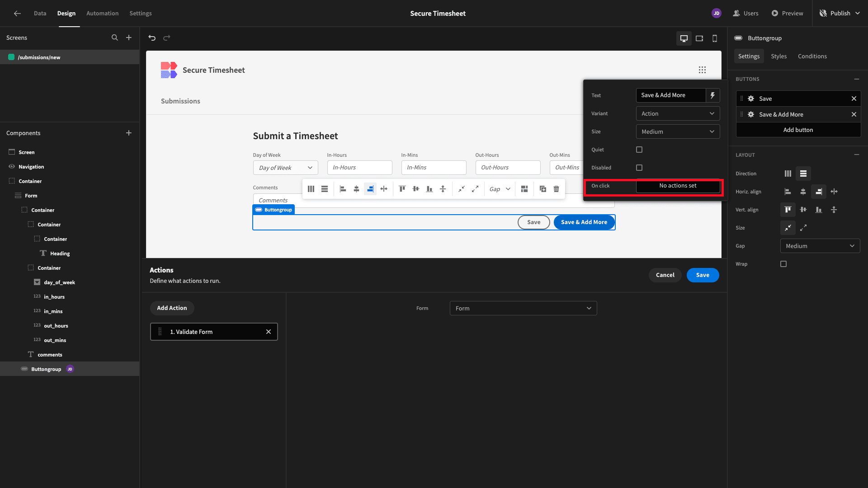
Task: Open the Publish menu
Action: click(840, 14)
